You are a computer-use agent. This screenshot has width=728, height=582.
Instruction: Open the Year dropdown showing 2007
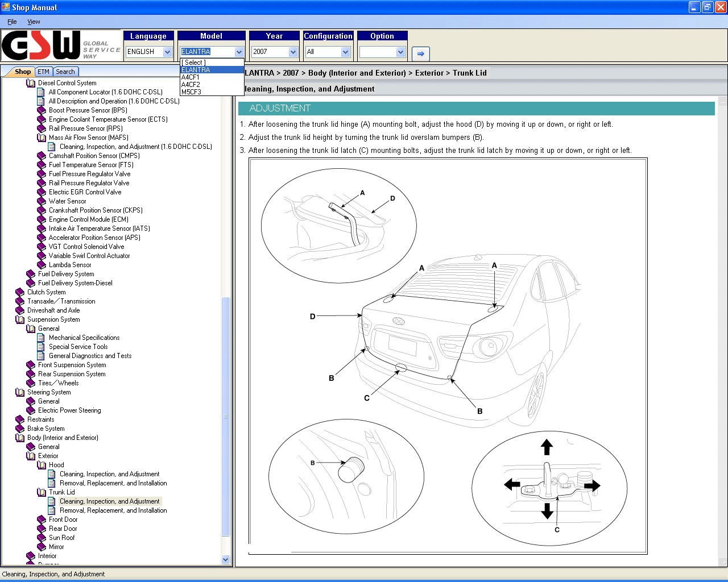275,52
